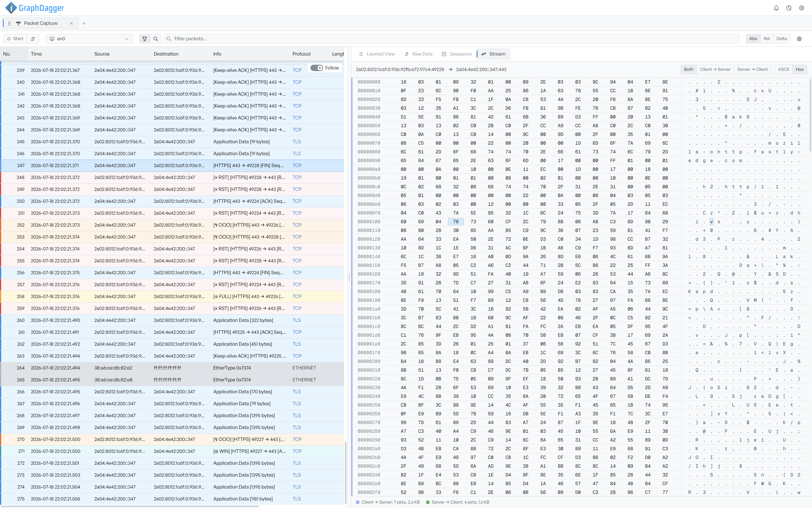Show Both stream directions

[688, 69]
